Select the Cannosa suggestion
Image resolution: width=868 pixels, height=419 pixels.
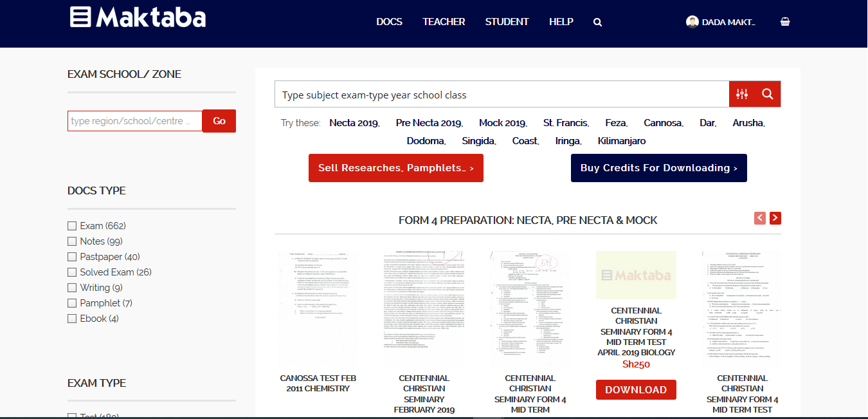pyautogui.click(x=664, y=123)
